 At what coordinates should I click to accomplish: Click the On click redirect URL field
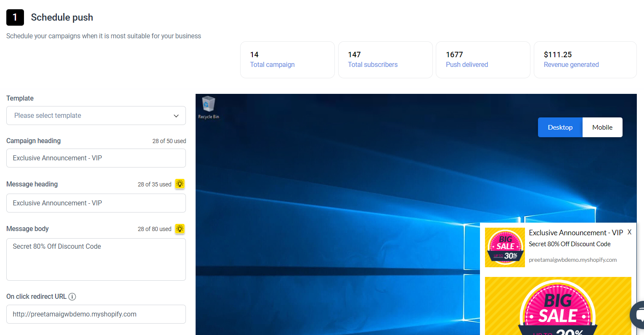[96, 314]
